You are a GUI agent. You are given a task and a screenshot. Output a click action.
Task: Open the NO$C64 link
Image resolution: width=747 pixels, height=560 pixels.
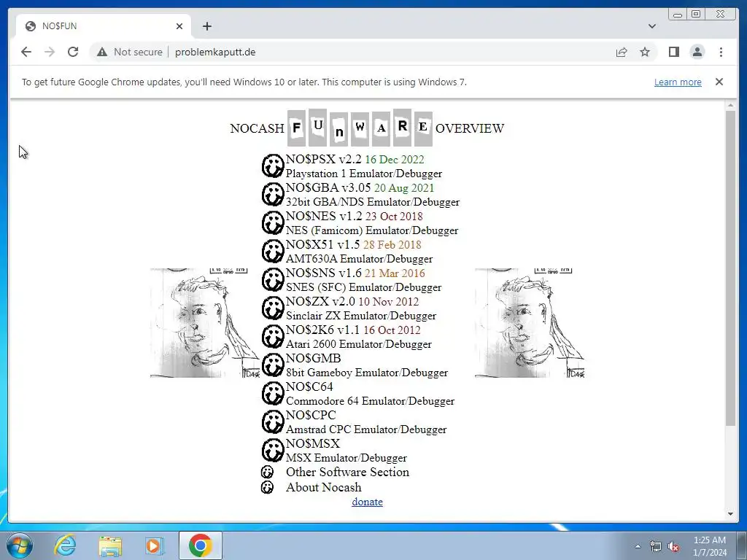309,386
